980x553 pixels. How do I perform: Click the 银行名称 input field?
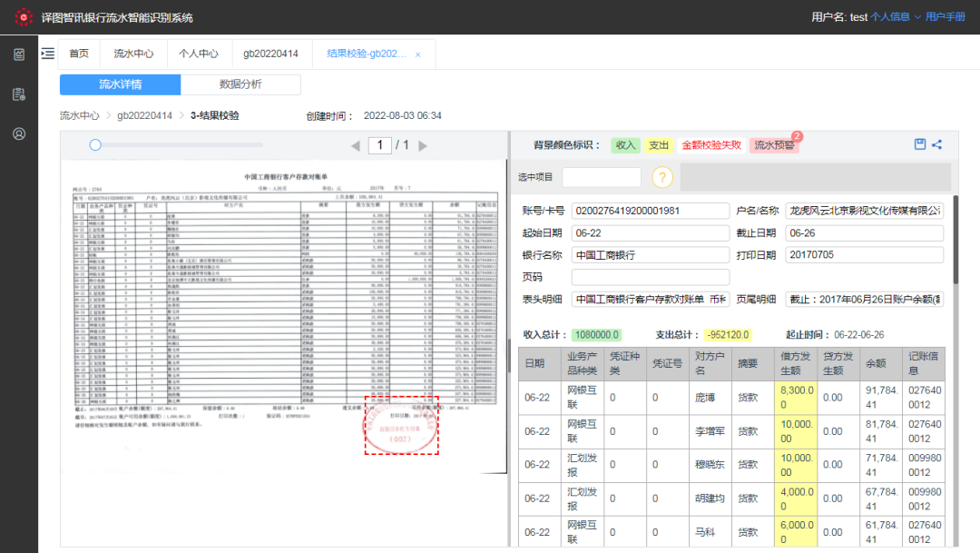pos(650,255)
